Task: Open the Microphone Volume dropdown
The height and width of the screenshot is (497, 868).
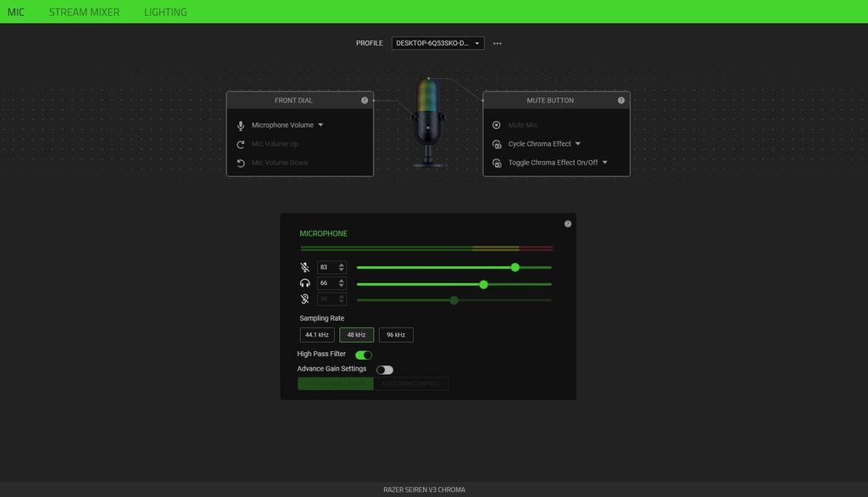Action: point(320,125)
